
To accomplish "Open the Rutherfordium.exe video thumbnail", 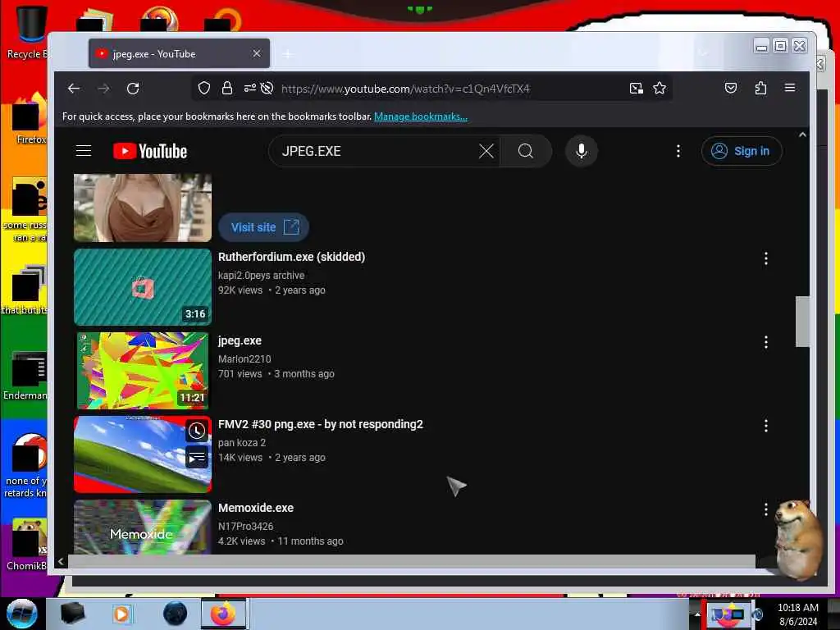I will [x=143, y=287].
